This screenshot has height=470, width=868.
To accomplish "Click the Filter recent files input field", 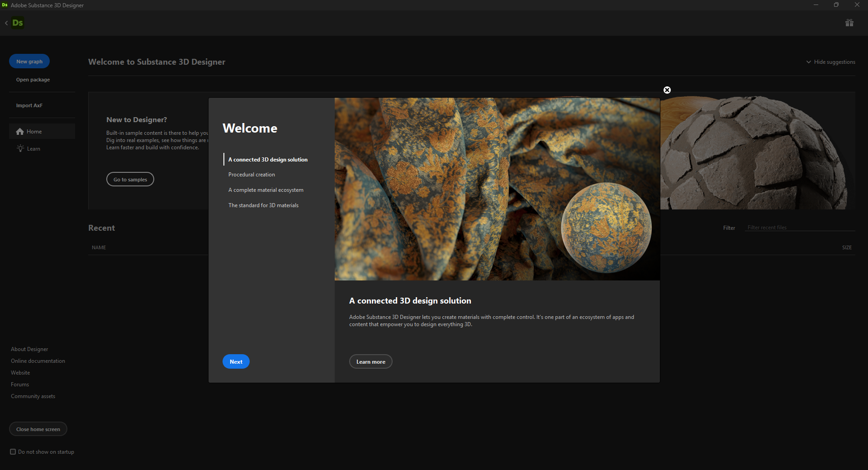I will click(800, 228).
